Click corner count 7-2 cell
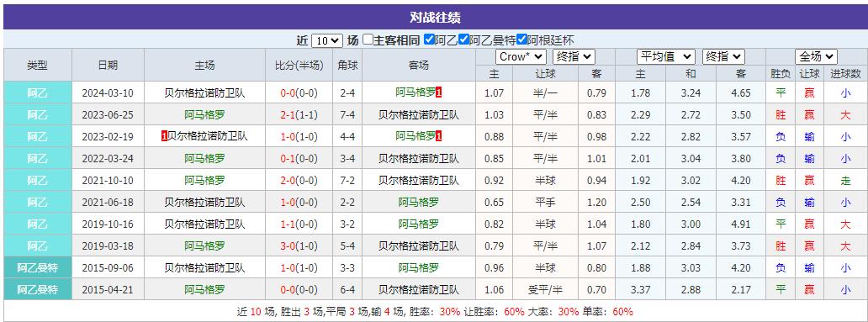This screenshot has height=322, width=868. click(347, 181)
